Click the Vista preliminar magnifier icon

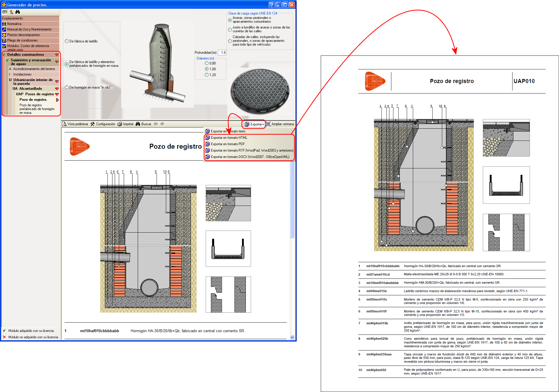65,124
